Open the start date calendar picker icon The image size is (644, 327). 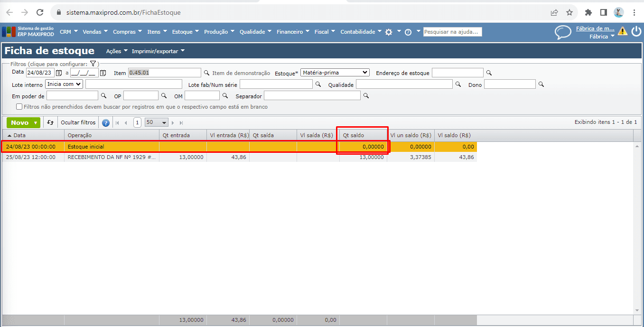click(x=59, y=73)
